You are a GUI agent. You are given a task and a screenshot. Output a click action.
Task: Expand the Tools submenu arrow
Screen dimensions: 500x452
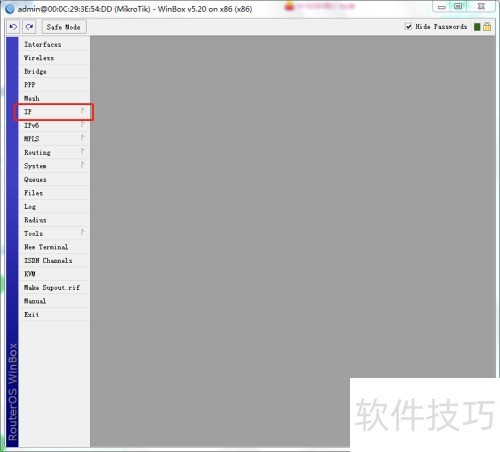pos(83,232)
